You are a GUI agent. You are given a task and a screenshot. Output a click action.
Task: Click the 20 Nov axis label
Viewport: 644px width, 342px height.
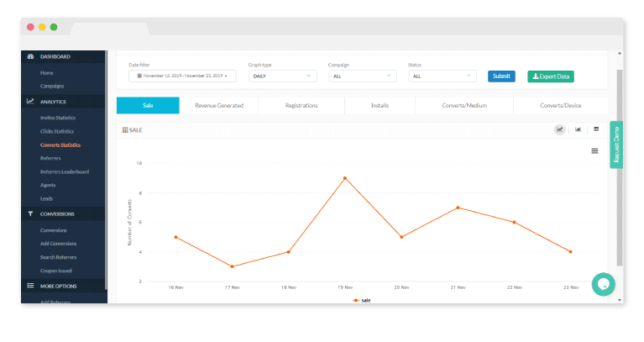tap(401, 287)
